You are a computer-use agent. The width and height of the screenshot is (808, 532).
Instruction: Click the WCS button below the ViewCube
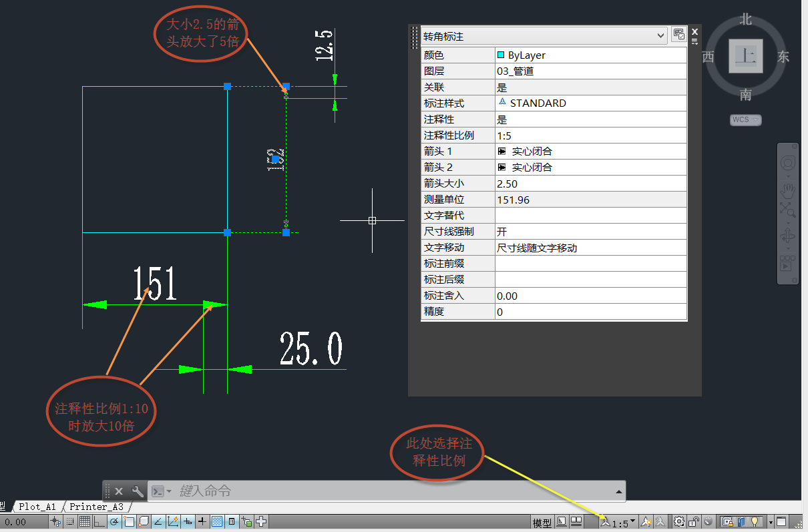[745, 119]
